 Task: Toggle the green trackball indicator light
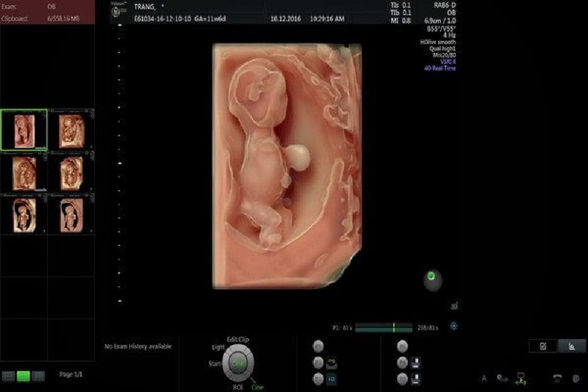pos(431,277)
